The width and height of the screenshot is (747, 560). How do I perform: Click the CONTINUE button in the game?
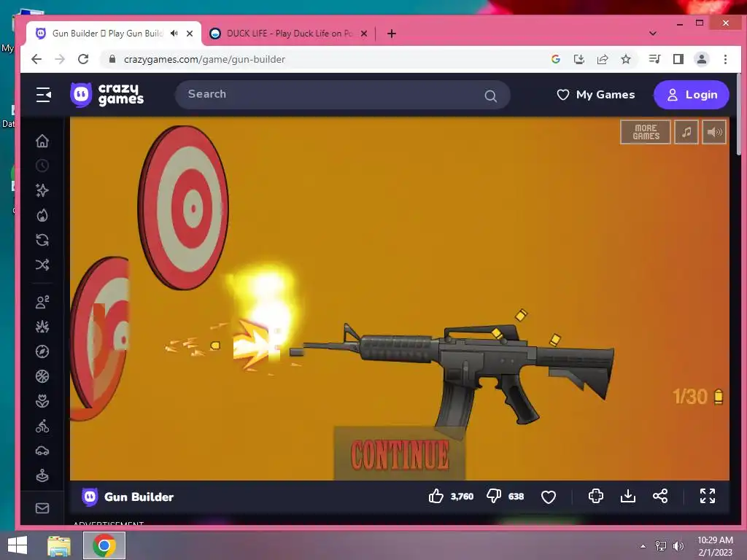coord(400,454)
